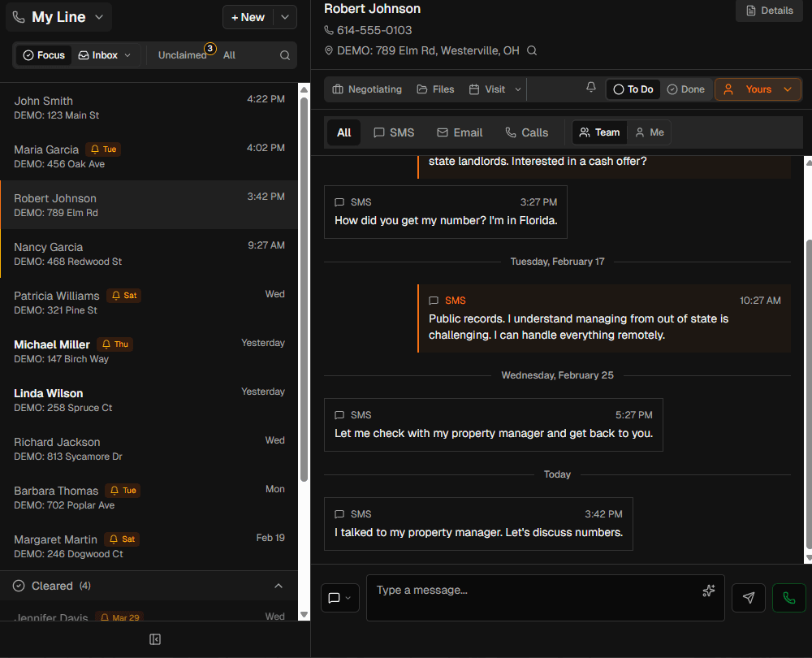Click the Tue reminder badge on Barbara Thomas

pos(123,490)
